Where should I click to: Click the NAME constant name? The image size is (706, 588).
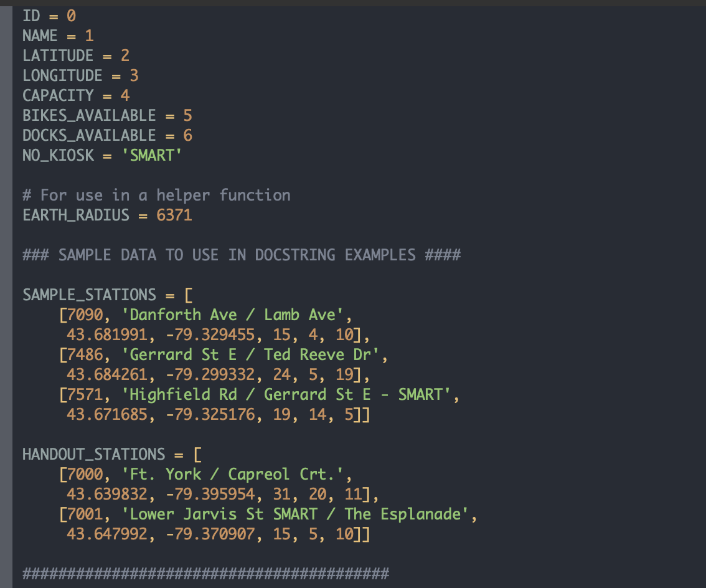coord(40,36)
